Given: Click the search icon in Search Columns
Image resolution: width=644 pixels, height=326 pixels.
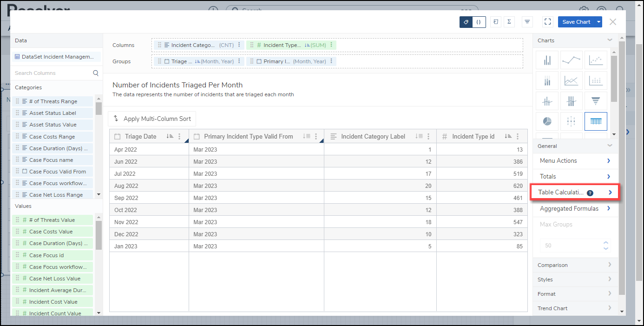Looking at the screenshot, I should [x=96, y=73].
